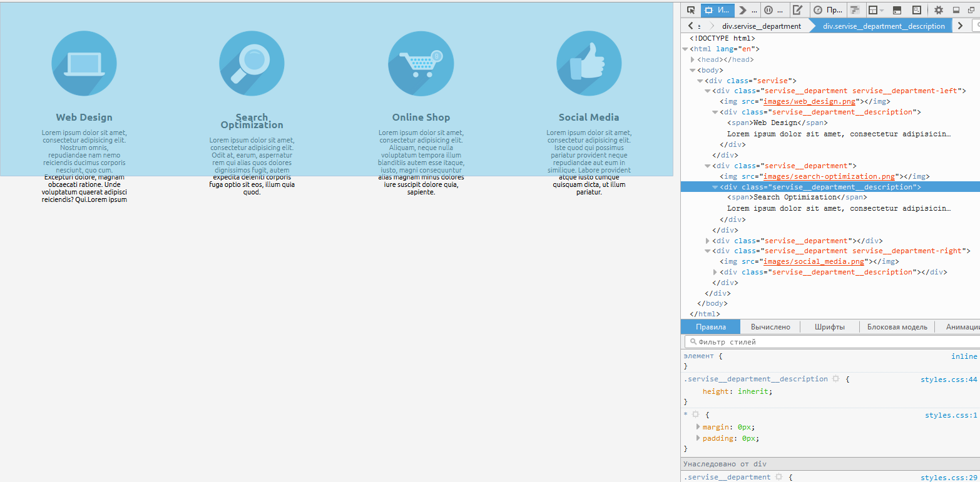Viewport: 980px width, 482px height.
Task: Open images/web_design.png source link
Action: [x=809, y=101]
